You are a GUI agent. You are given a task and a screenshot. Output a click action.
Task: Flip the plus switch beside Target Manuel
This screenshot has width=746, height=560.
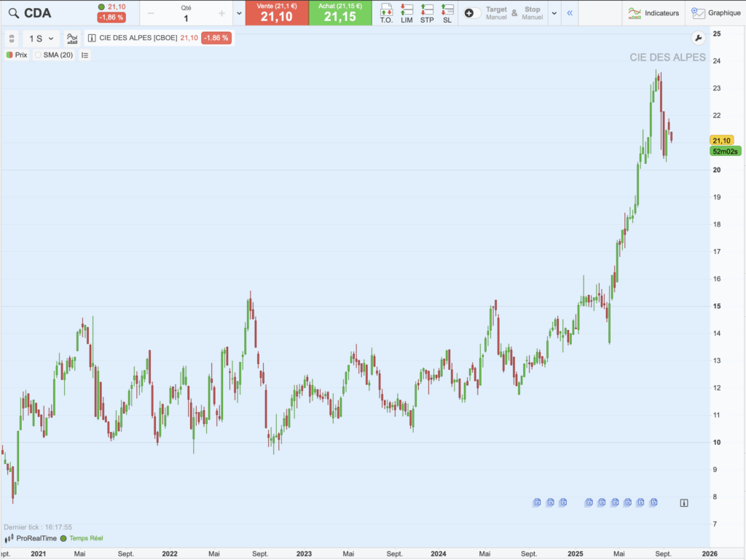[x=469, y=12]
